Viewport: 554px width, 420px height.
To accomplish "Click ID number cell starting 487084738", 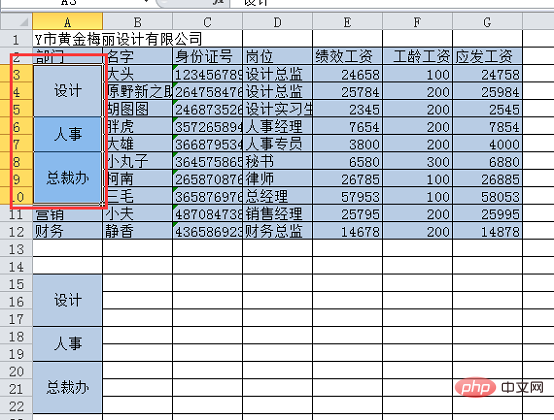I will point(207,214).
